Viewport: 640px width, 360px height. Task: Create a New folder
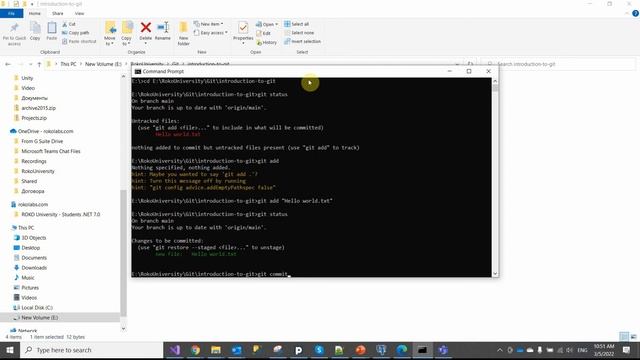(x=184, y=33)
